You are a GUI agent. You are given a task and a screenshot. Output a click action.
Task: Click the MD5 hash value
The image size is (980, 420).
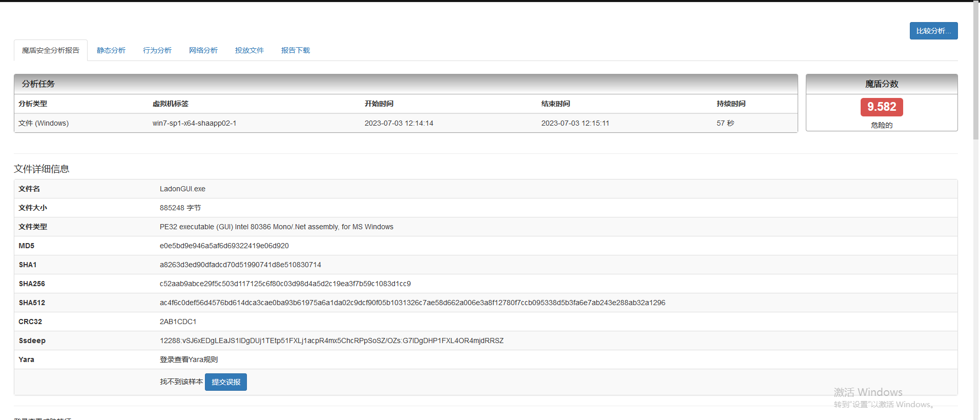[x=224, y=246]
